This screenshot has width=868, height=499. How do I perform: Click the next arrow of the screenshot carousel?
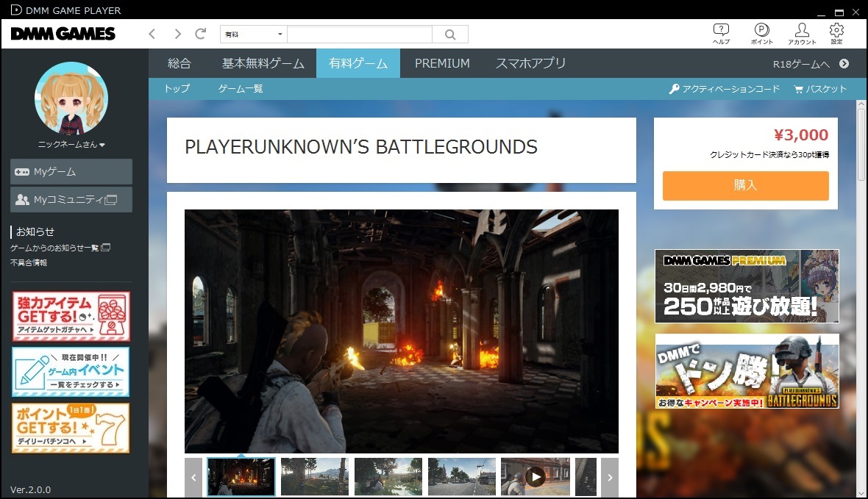point(610,477)
